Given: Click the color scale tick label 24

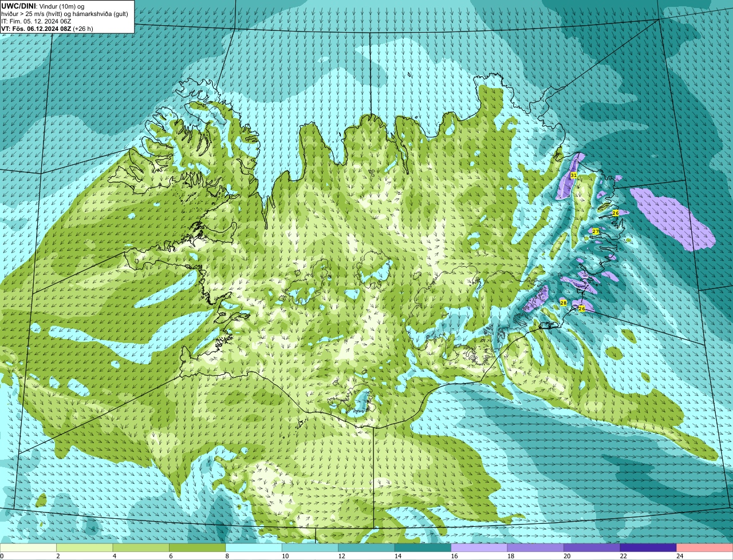Looking at the screenshot, I should coord(680,556).
